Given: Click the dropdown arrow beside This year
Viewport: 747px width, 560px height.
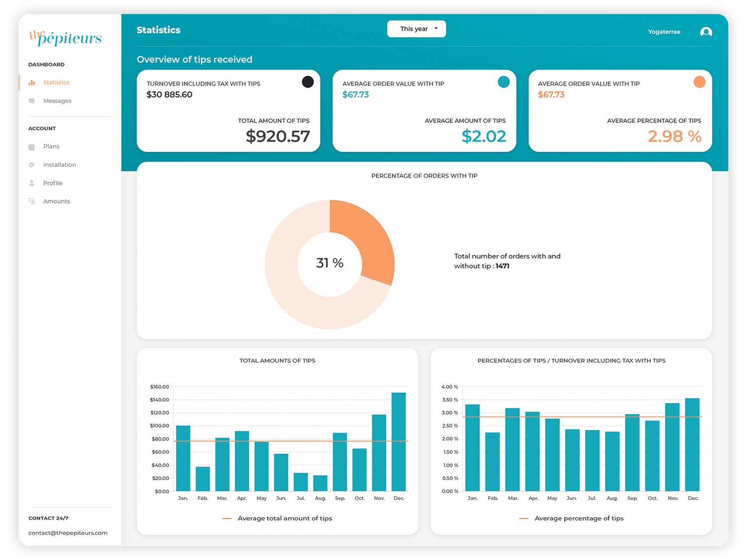Looking at the screenshot, I should (x=436, y=29).
